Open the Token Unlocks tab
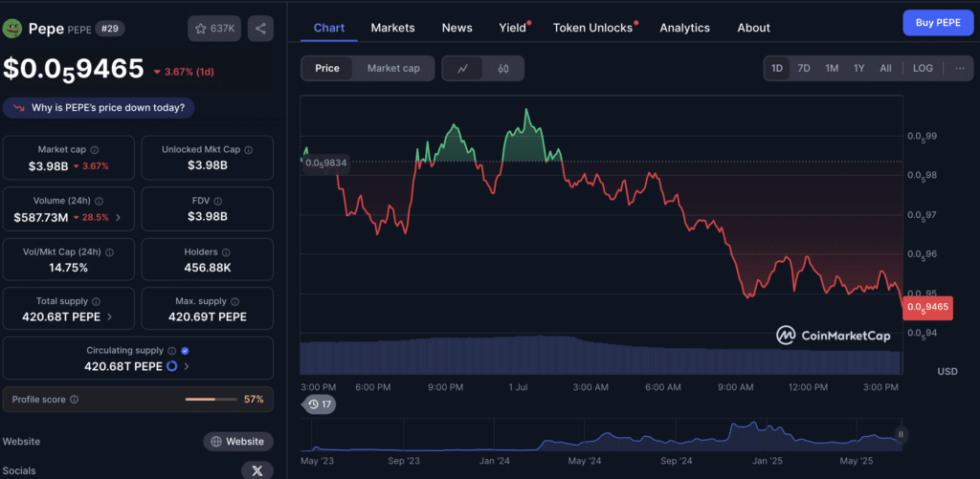 click(x=592, y=28)
